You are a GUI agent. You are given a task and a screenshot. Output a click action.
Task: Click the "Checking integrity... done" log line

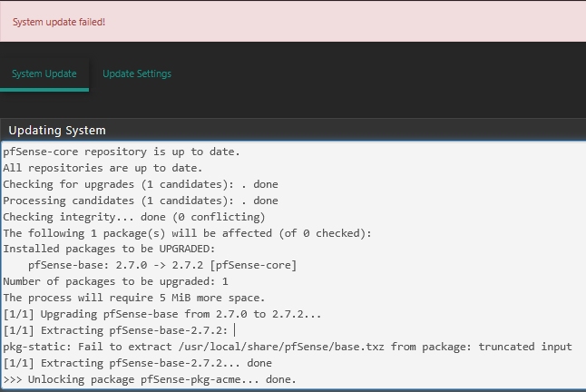[x=134, y=217]
